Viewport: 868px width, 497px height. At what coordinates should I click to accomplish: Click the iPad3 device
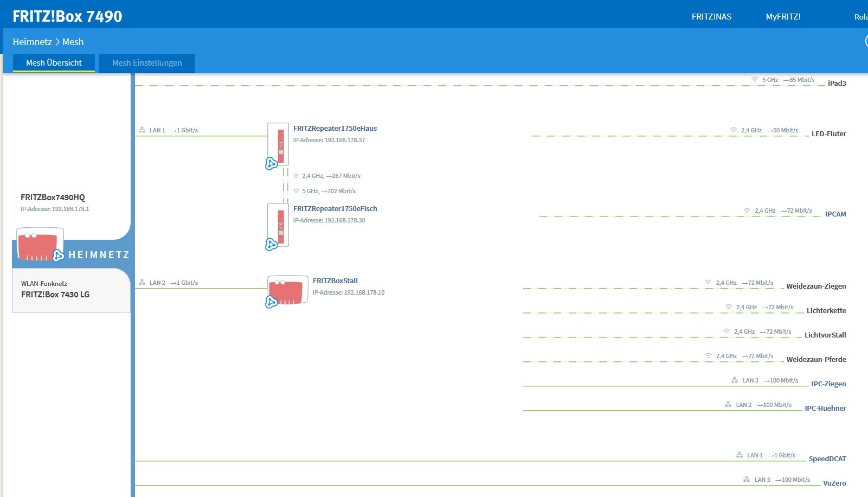pyautogui.click(x=837, y=83)
